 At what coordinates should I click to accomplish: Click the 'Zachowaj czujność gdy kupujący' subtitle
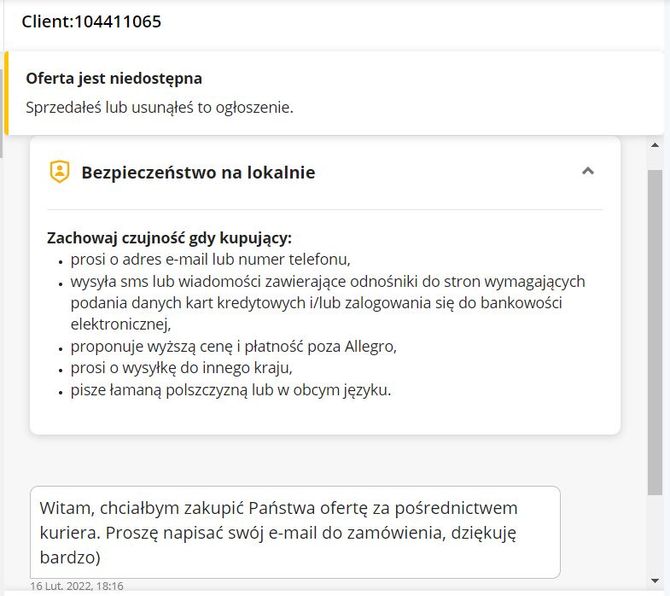[169, 238]
